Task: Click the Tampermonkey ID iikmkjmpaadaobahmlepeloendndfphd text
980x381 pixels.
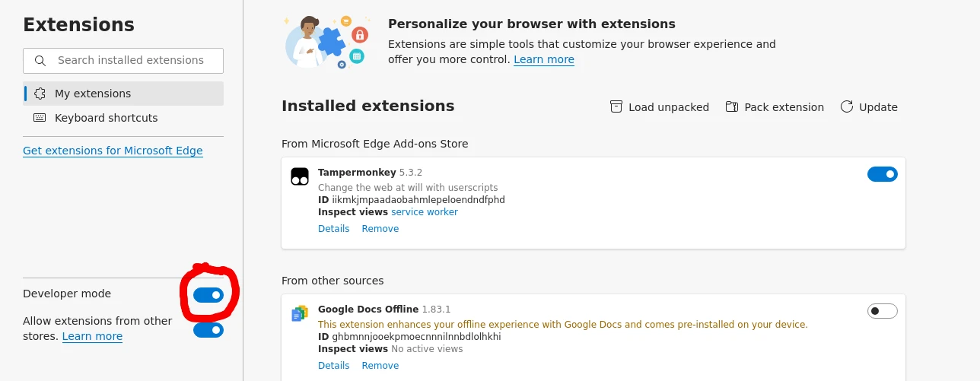Action: tap(412, 200)
